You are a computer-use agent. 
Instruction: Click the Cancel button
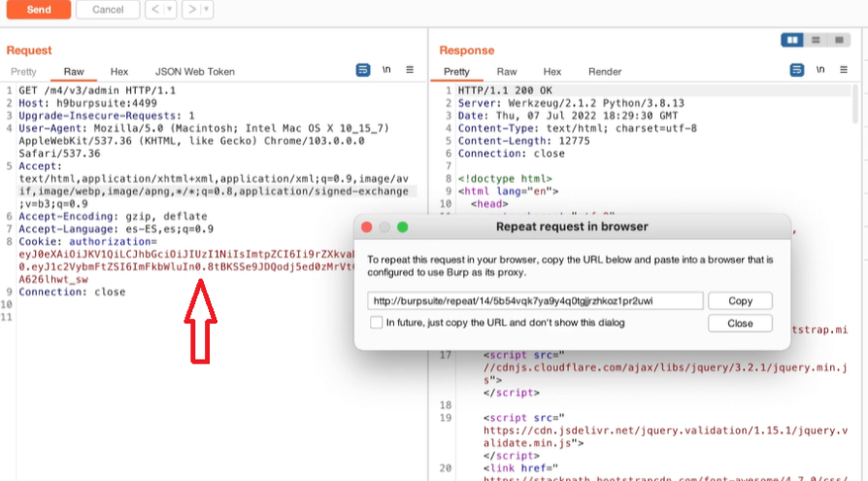click(108, 10)
